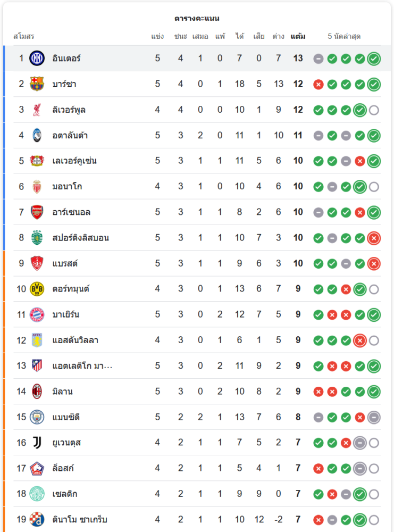Image resolution: width=394 pixels, height=532 pixels.
Task: Click the Juventus club crest
Action: coord(37,443)
